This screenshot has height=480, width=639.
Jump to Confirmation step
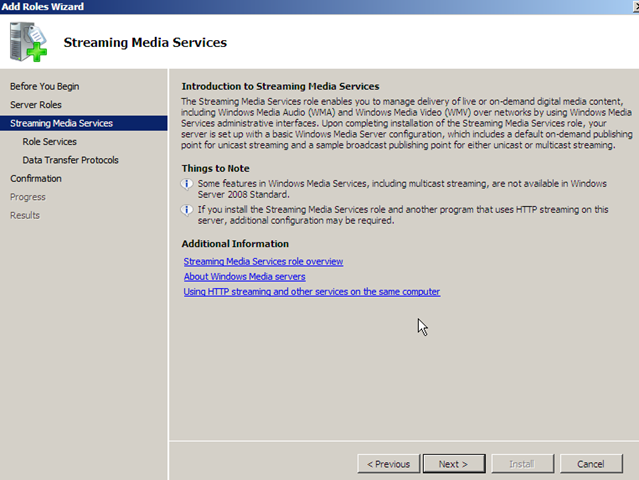coord(36,178)
